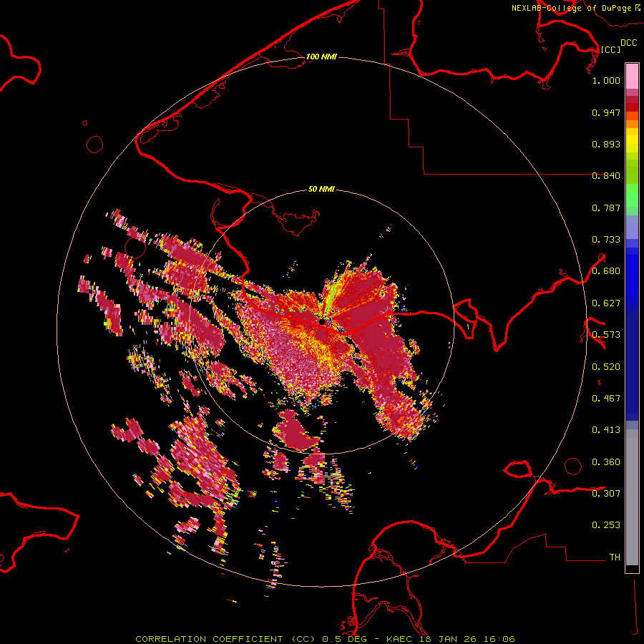Select the 0.520 scale value
Image resolution: width=644 pixels, height=644 pixels.
coord(606,367)
